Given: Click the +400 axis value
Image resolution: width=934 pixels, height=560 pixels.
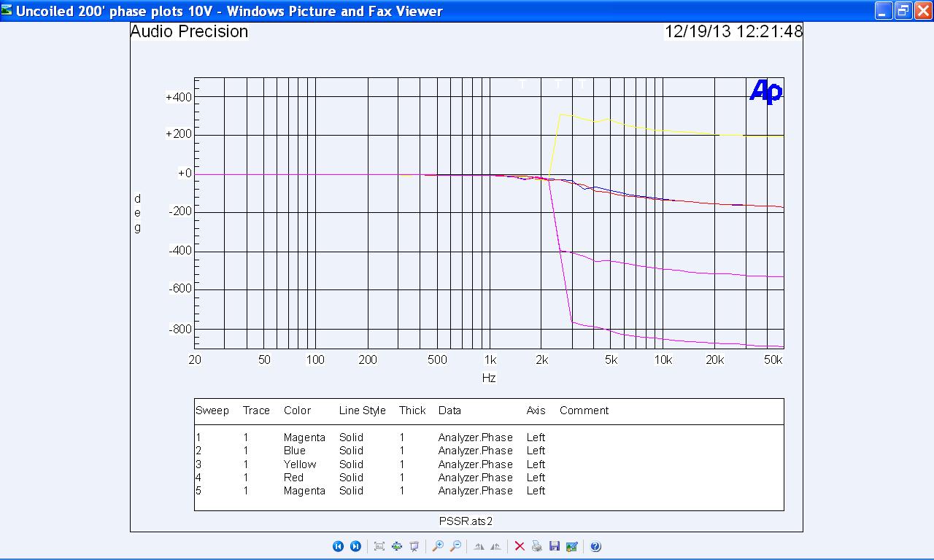Looking at the screenshot, I should pos(179,97).
